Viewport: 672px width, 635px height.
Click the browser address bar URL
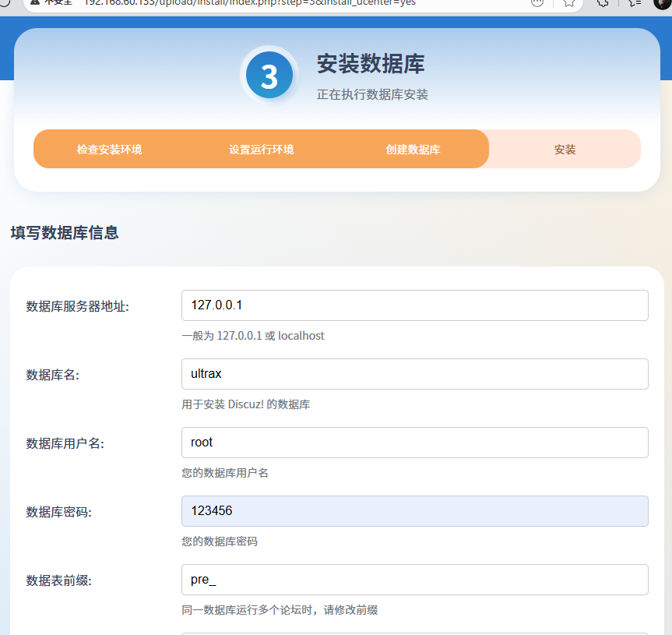point(249,2)
